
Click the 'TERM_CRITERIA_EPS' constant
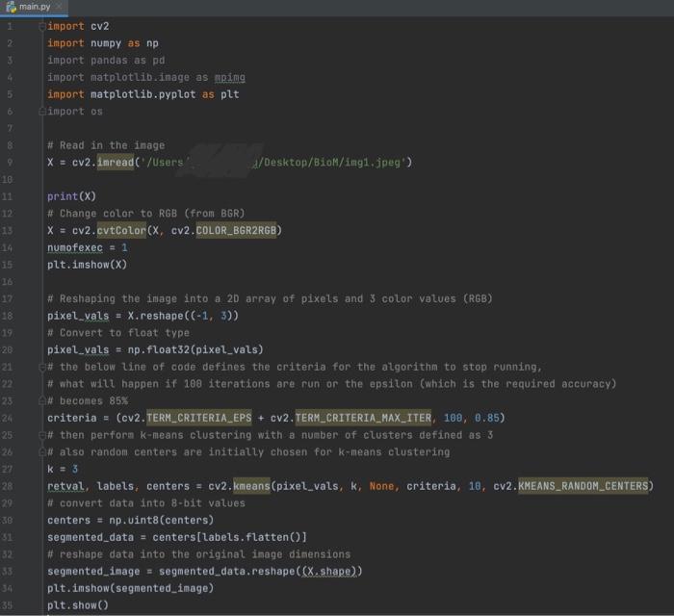click(199, 418)
